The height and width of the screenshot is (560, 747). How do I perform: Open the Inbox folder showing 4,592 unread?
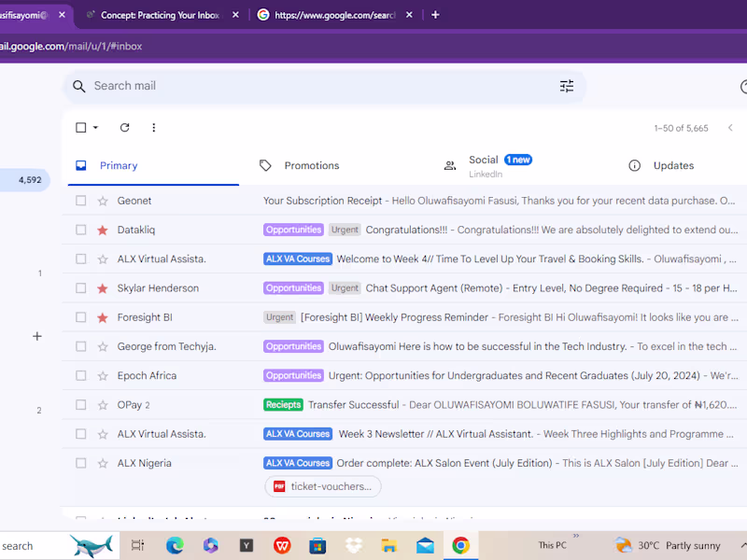[x=25, y=180]
